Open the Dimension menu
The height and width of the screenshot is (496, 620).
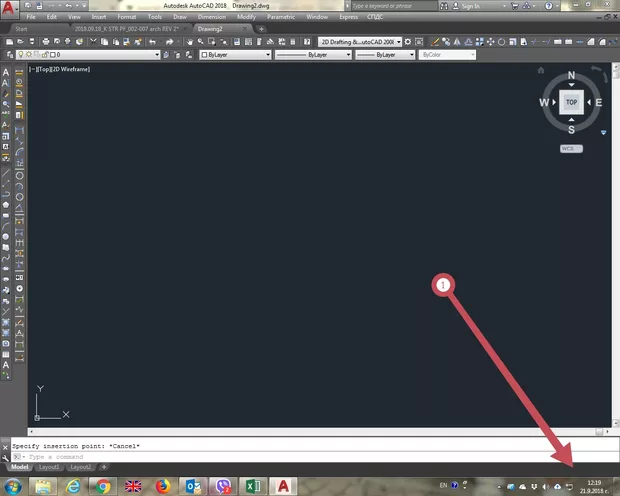pyautogui.click(x=212, y=17)
